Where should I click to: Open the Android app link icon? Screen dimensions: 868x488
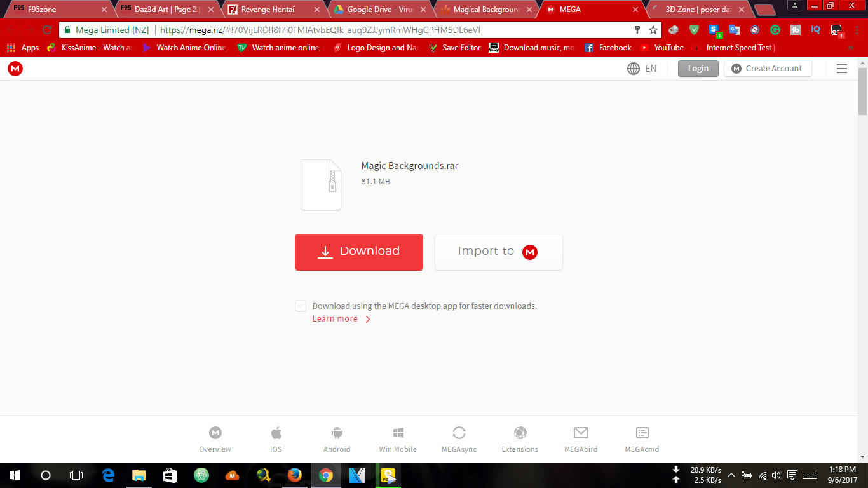tap(337, 433)
